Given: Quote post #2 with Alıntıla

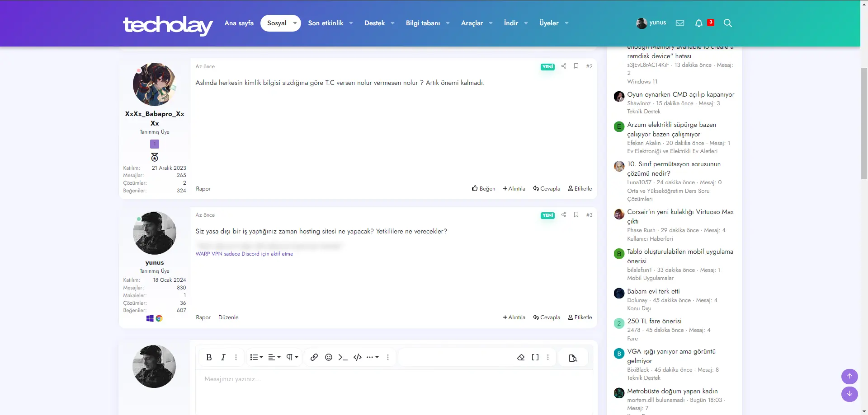Looking at the screenshot, I should [x=514, y=189].
